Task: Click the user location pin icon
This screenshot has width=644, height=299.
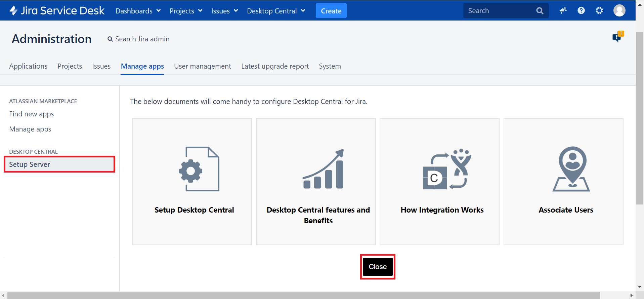Action: (x=571, y=169)
